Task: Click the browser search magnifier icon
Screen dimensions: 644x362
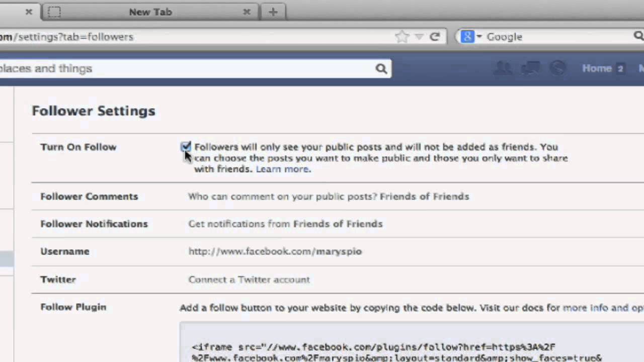Action: [x=638, y=36]
